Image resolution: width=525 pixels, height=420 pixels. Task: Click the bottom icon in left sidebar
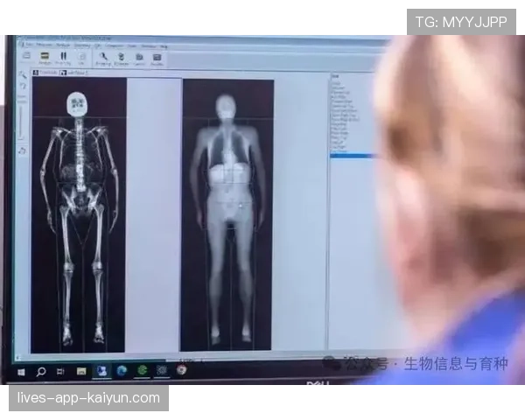22,150
